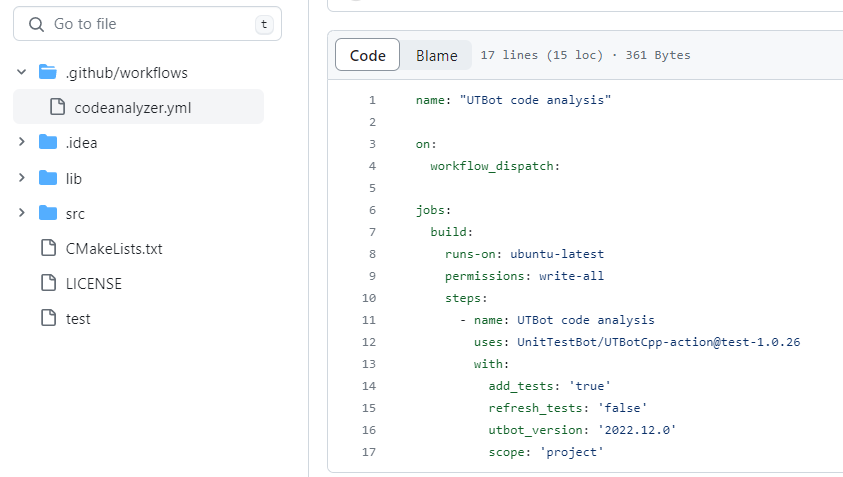Click the CMakeLists.txt file icon
The height and width of the screenshot is (477, 843).
pos(47,248)
